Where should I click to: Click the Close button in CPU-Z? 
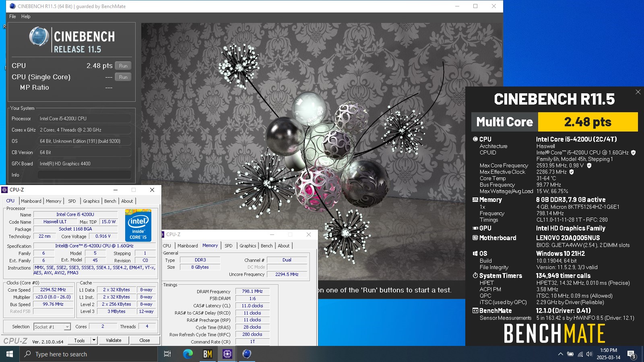(x=144, y=340)
